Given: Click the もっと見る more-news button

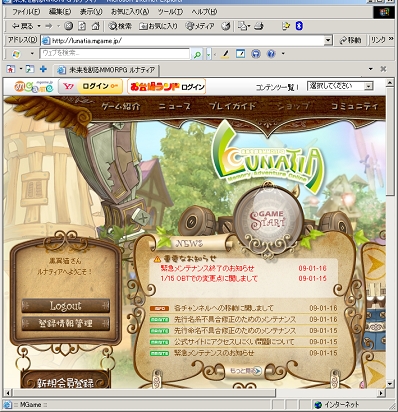Looking at the screenshot, I should [245, 371].
